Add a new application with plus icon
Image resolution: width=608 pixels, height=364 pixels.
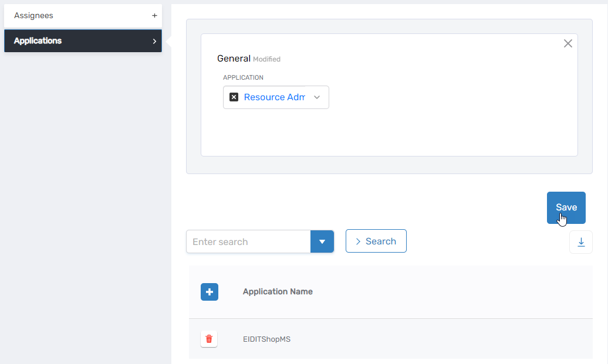(210, 292)
